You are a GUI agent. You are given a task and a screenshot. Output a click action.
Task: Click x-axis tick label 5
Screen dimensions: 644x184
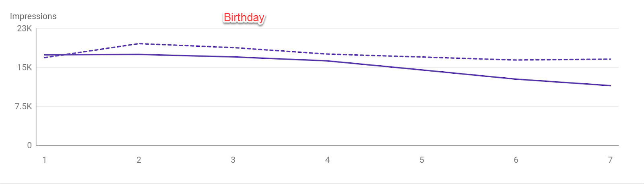click(422, 160)
